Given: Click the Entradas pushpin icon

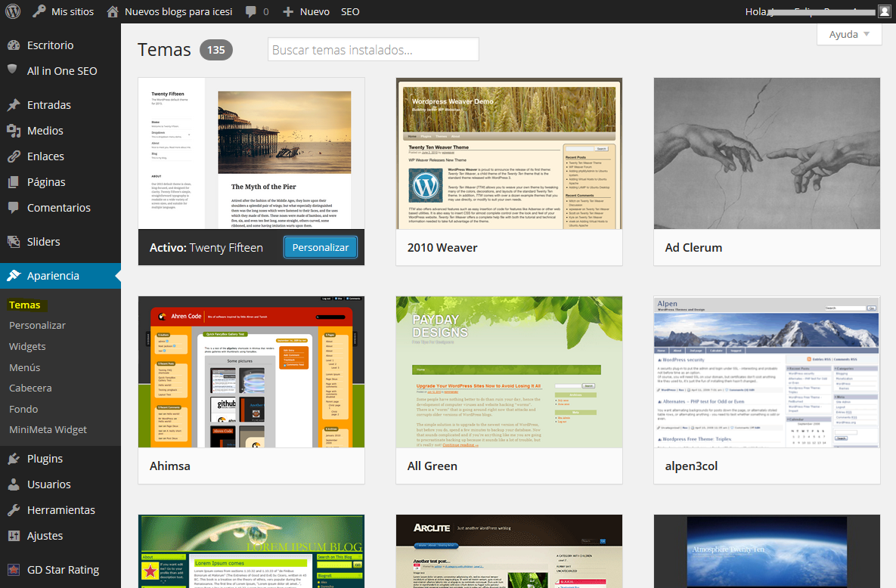Looking at the screenshot, I should point(13,105).
